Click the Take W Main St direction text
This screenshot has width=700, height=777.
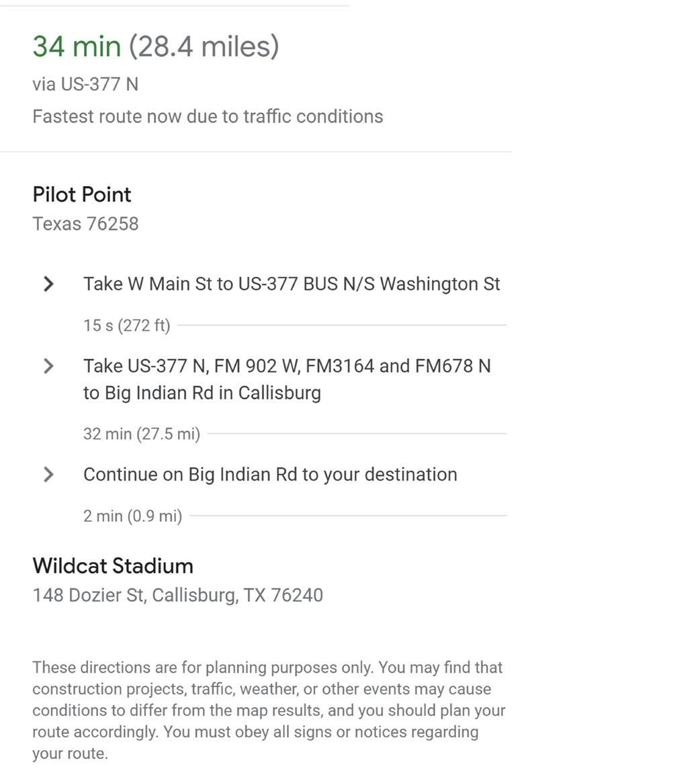(292, 284)
